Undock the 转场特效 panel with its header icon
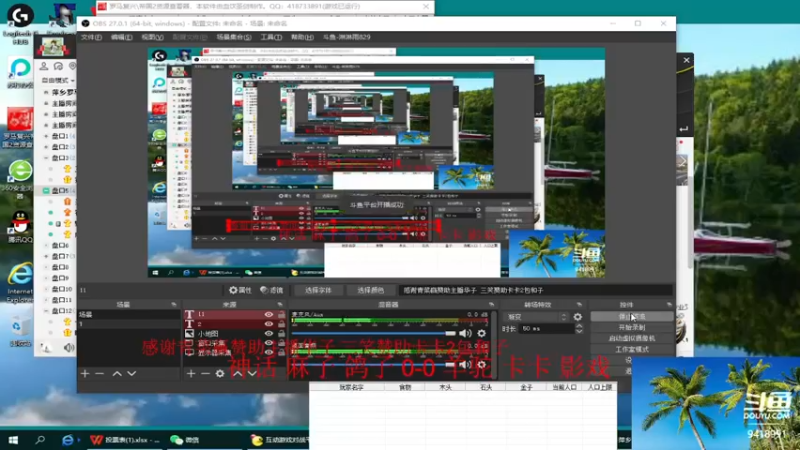This screenshot has height=450, width=800. (x=579, y=305)
